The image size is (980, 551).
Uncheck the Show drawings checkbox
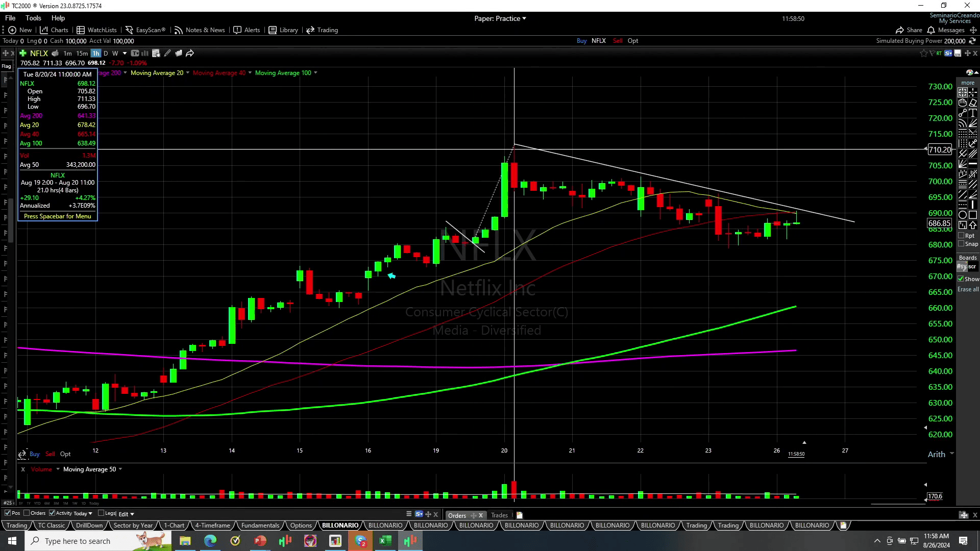(961, 279)
